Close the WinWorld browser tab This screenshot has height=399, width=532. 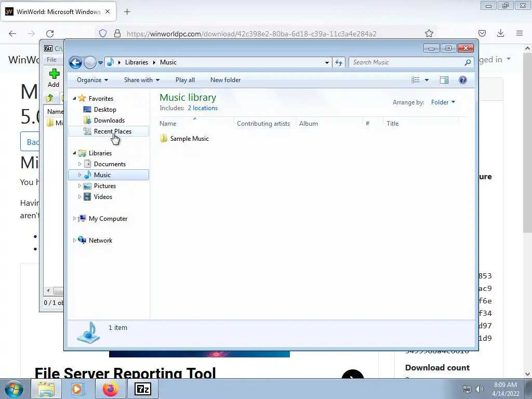[108, 11]
